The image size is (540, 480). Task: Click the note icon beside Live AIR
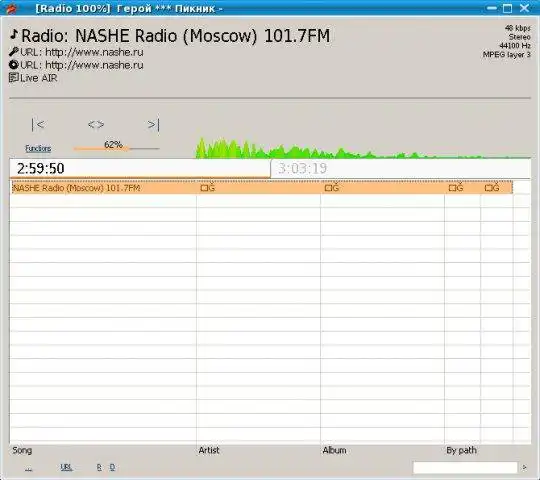13,77
